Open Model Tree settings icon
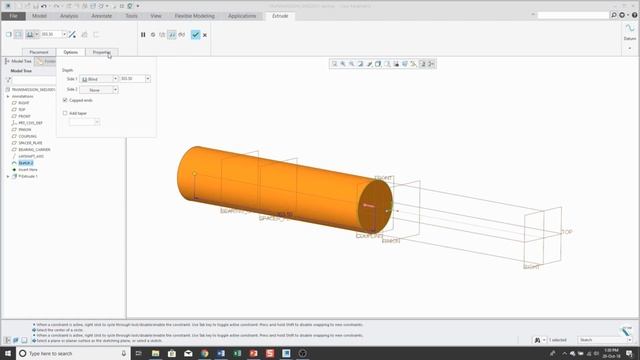This screenshot has width=640, height=360. [9, 80]
